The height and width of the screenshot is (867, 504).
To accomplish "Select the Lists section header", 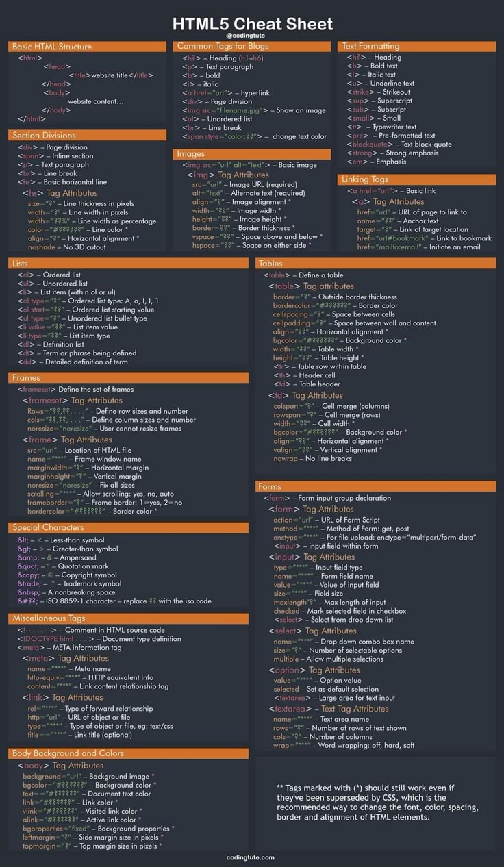I will [x=19, y=263].
